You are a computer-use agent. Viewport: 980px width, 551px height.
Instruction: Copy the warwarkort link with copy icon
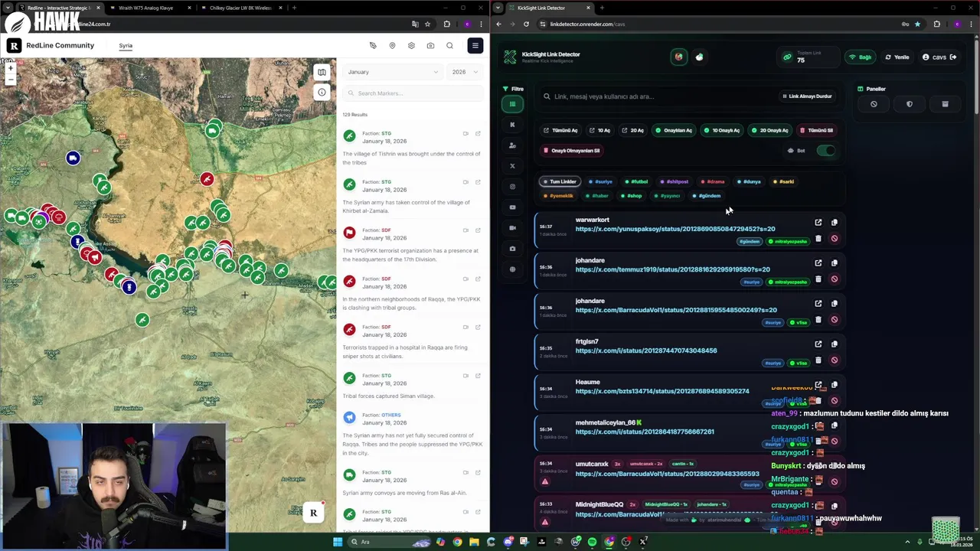pyautogui.click(x=834, y=223)
